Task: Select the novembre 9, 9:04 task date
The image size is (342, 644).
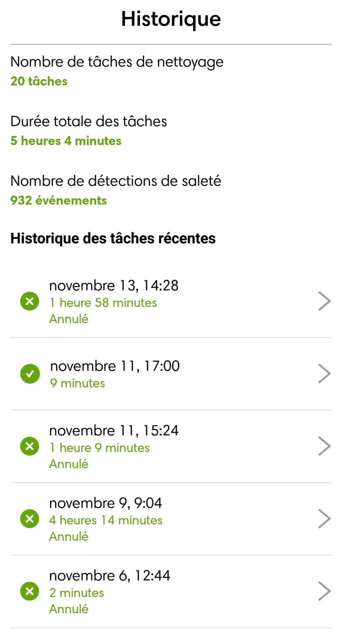Action: coord(105,503)
